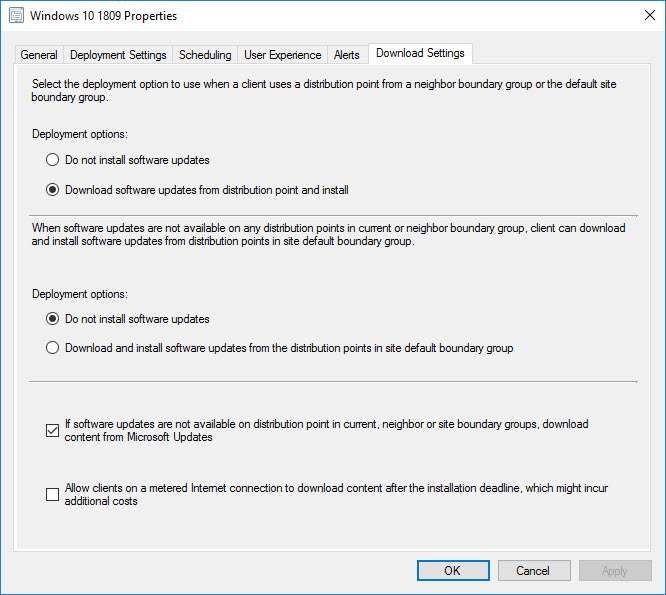Click the OK button
666x595 pixels.
pos(453,571)
